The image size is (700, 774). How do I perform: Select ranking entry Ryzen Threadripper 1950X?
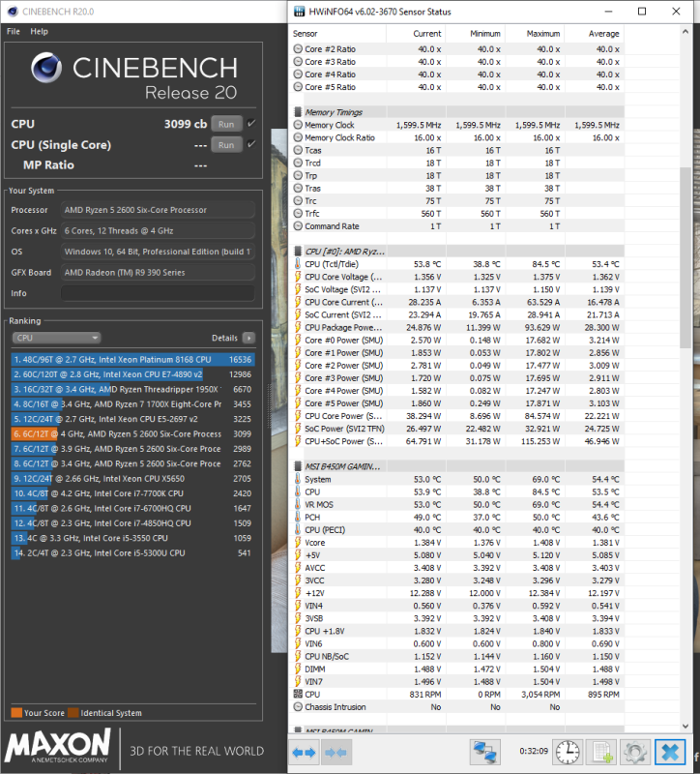tap(132, 389)
